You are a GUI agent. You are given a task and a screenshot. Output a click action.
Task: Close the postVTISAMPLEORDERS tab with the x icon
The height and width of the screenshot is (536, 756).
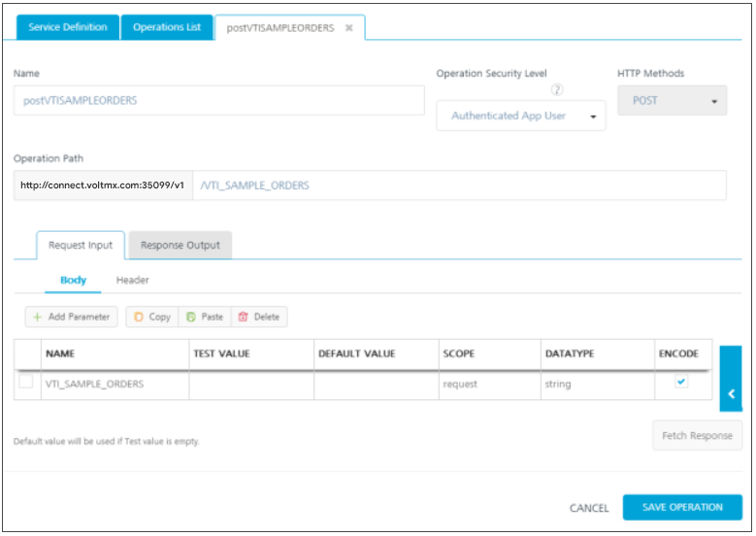pos(349,28)
